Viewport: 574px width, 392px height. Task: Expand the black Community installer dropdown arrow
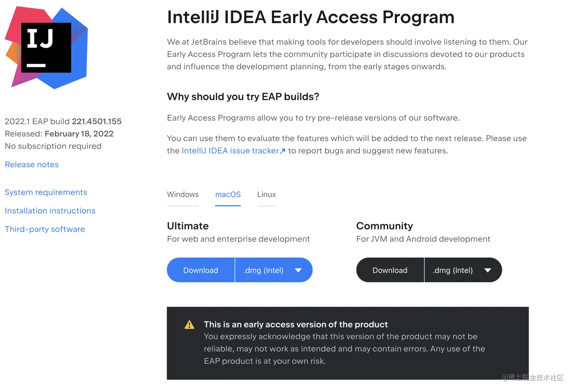488,270
